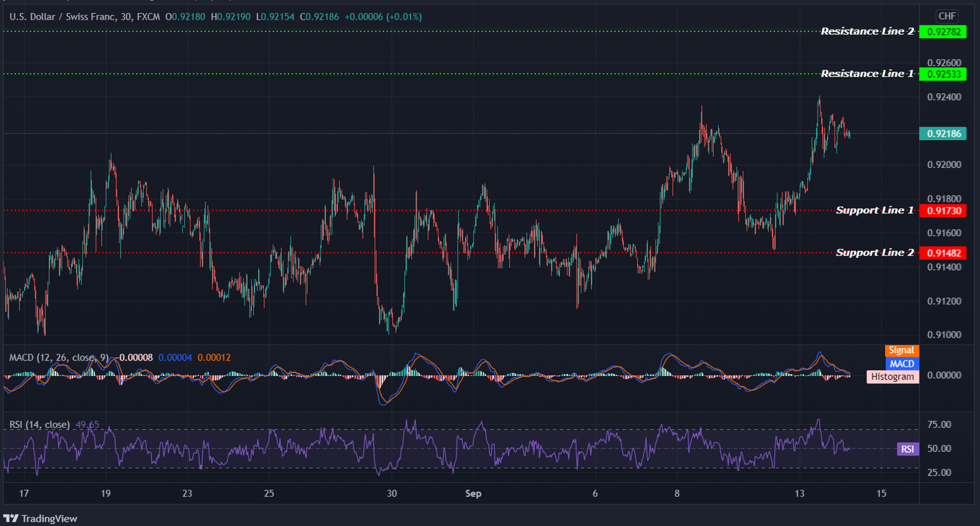The width and height of the screenshot is (980, 526).
Task: Select the Support Line 2 label
Action: [x=874, y=253]
